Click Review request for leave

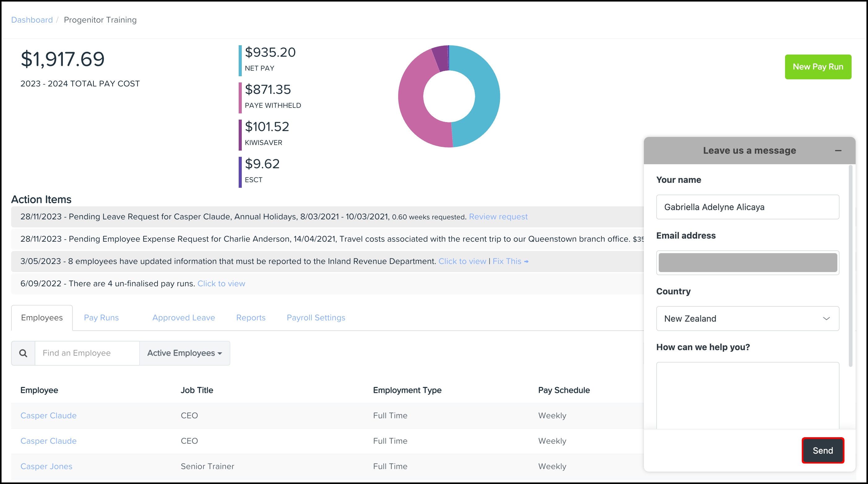(498, 217)
